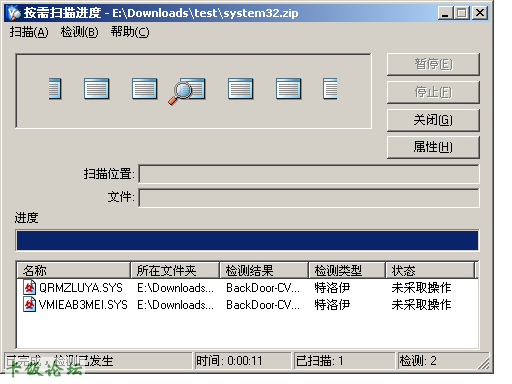The width and height of the screenshot is (512, 384).
Task: Click the application icon in the title bar
Action: [14, 13]
